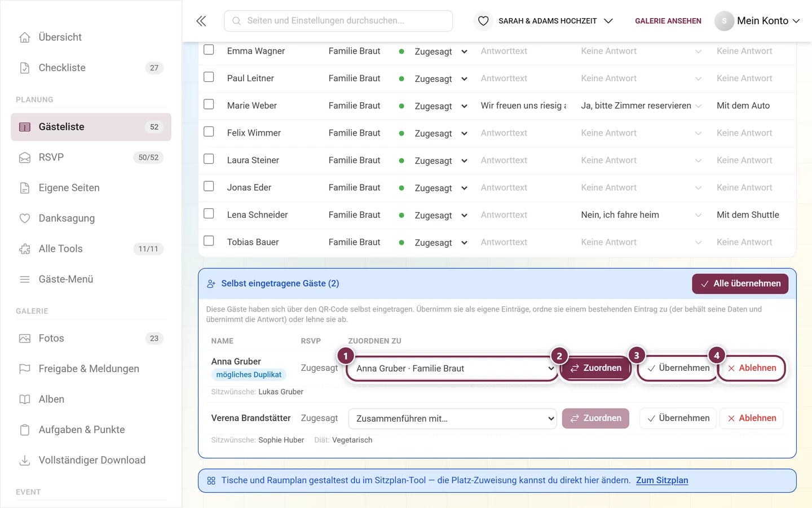Check the box for Emma Wagner
The image size is (812, 508).
pos(209,50)
